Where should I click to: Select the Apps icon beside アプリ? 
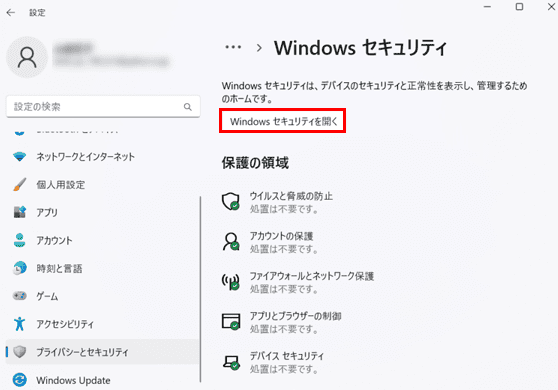point(20,212)
